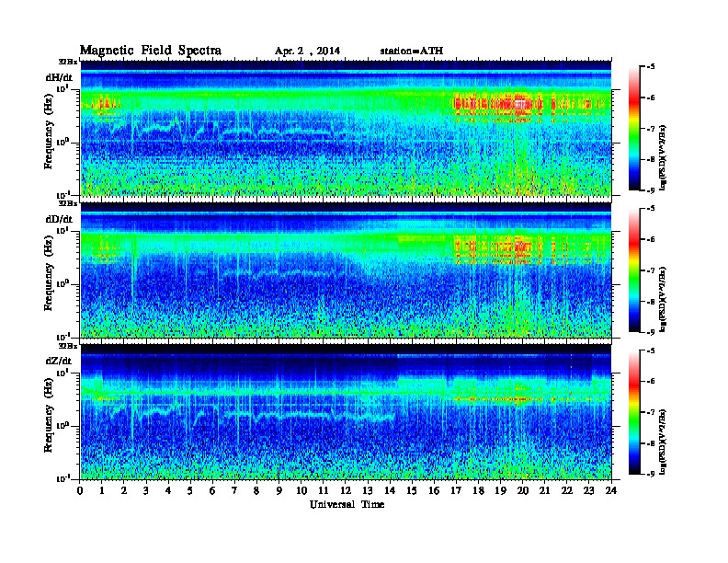Image resolution: width=728 pixels, height=563 pixels.
Task: Click the -7 tick on dH/dt color bar
Action: pos(651,129)
